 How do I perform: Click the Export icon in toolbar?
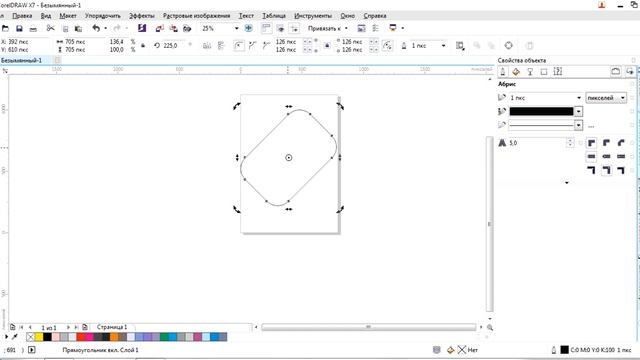(173, 28)
